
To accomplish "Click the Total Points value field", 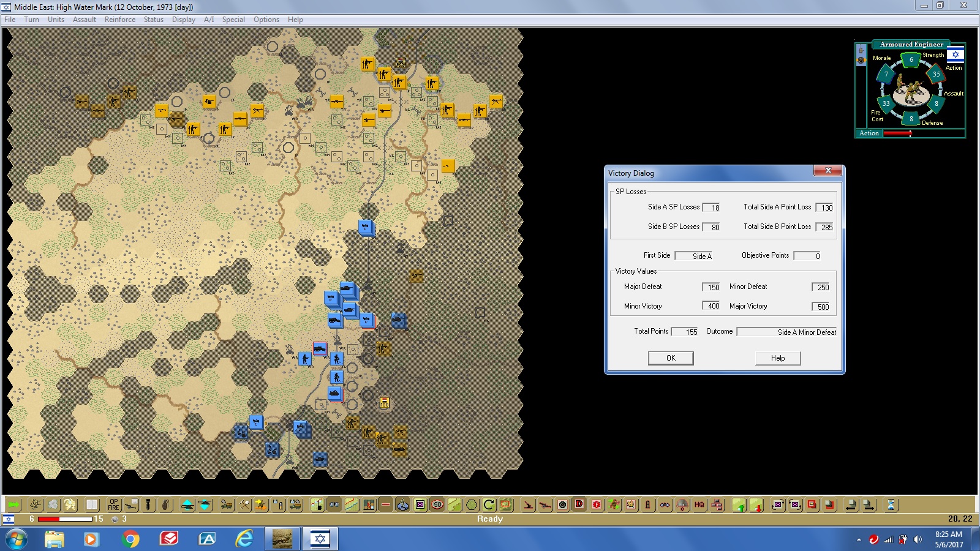I will pyautogui.click(x=685, y=332).
